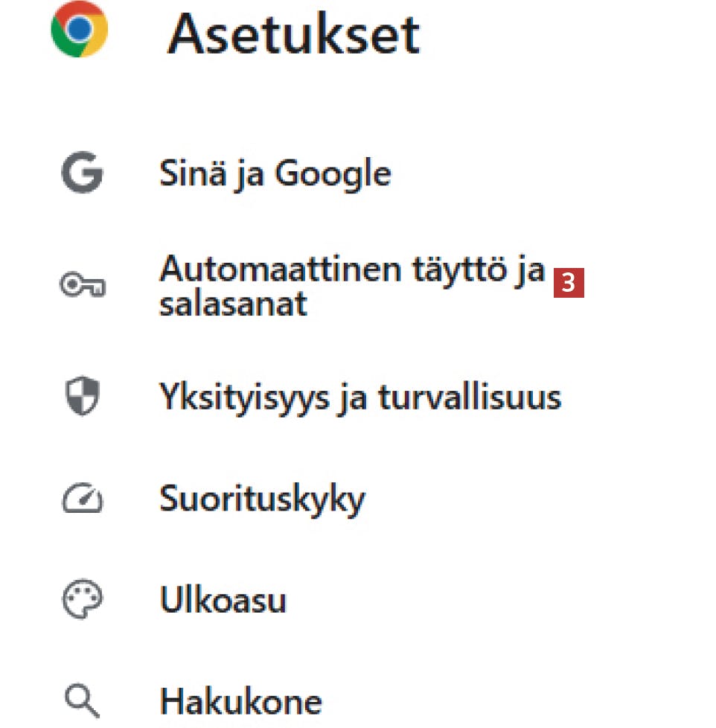This screenshot has height=728, width=716.
Task: Click the performance speedometer icon
Action: click(x=82, y=499)
